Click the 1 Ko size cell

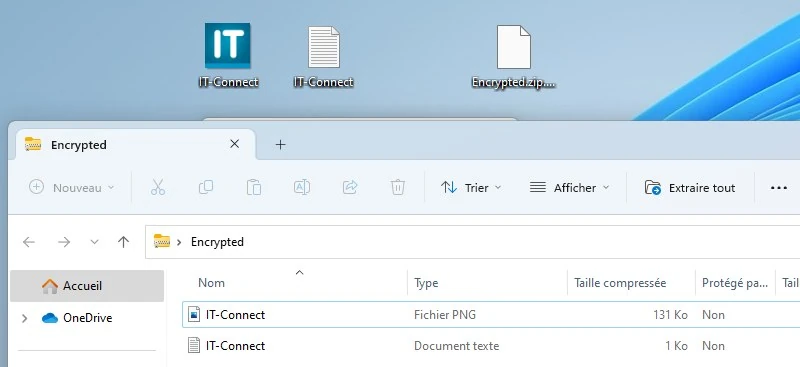point(677,346)
